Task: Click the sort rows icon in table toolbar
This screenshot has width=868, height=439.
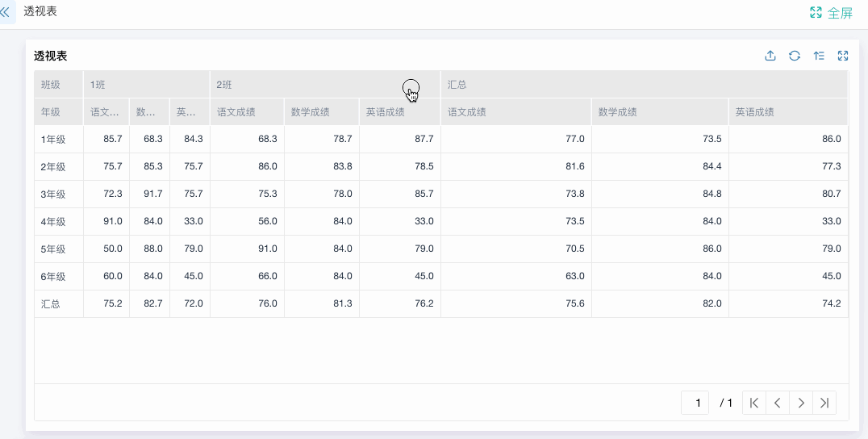Action: pyautogui.click(x=819, y=56)
